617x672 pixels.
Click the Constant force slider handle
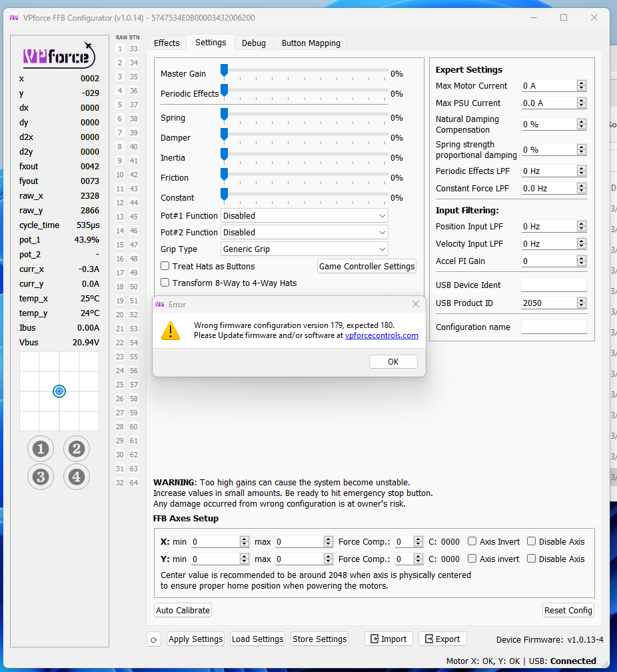224,195
